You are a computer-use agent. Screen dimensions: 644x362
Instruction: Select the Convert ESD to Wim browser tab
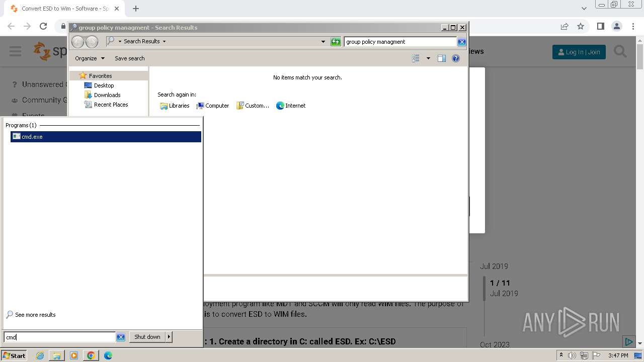(64, 9)
